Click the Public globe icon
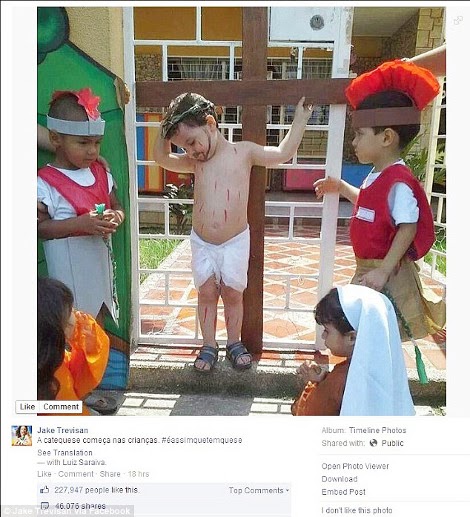The image size is (470, 517). 373,443
